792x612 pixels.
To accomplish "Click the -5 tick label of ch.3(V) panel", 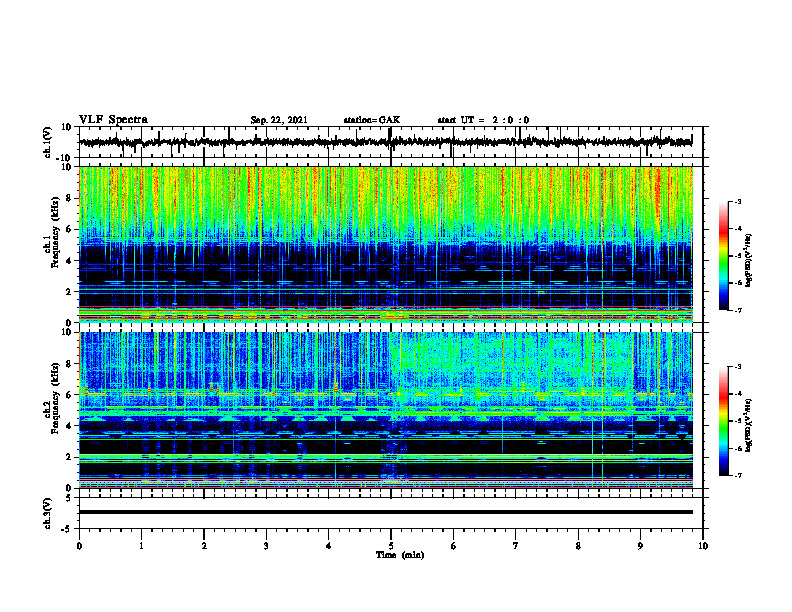I will point(67,529).
